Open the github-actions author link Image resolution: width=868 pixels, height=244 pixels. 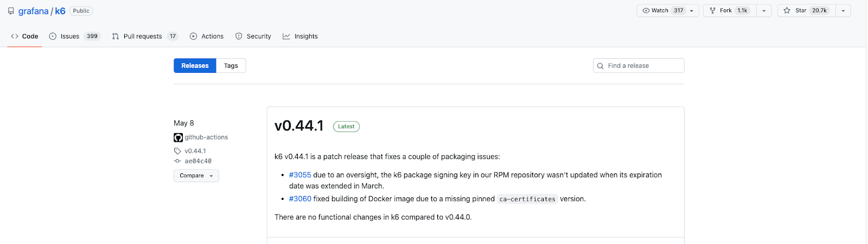(206, 137)
